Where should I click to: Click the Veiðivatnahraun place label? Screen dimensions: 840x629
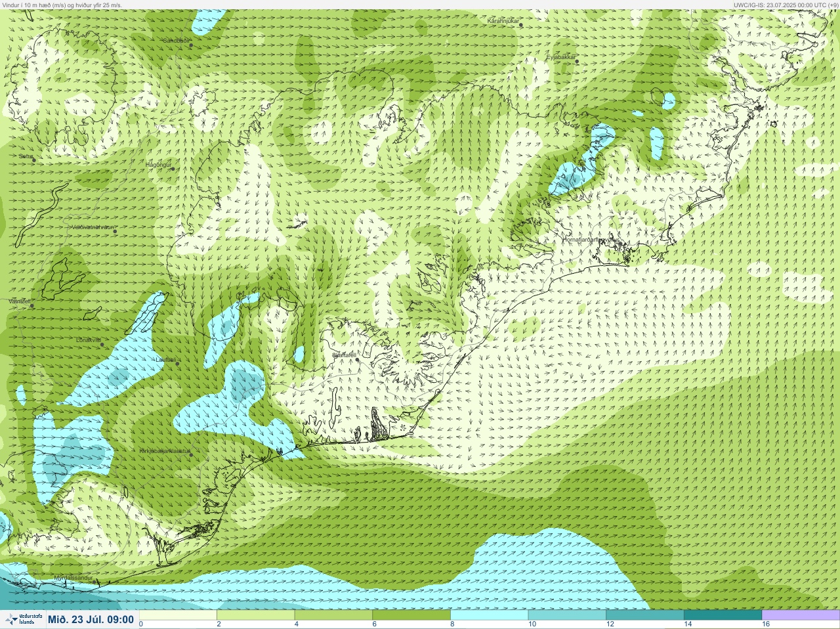tap(93, 227)
